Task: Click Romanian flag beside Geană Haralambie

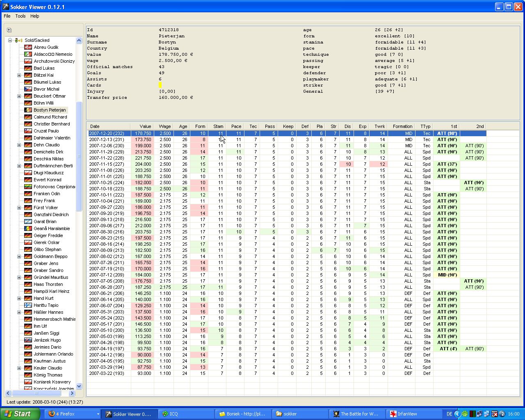Action: (28, 228)
